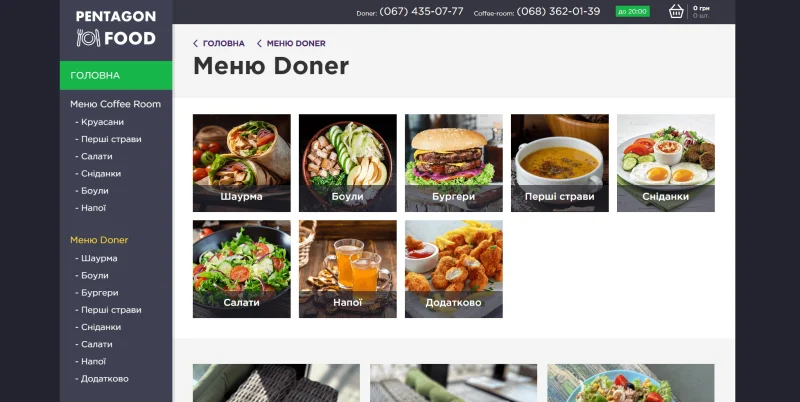800x402 pixels.
Task: Click the Coffee-room phone number
Action: pyautogui.click(x=558, y=11)
